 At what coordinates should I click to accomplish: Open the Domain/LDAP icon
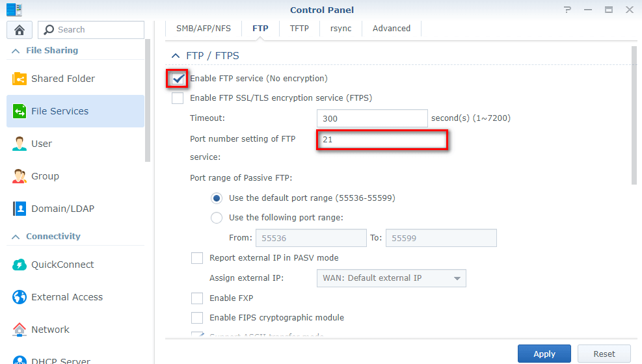(20, 209)
